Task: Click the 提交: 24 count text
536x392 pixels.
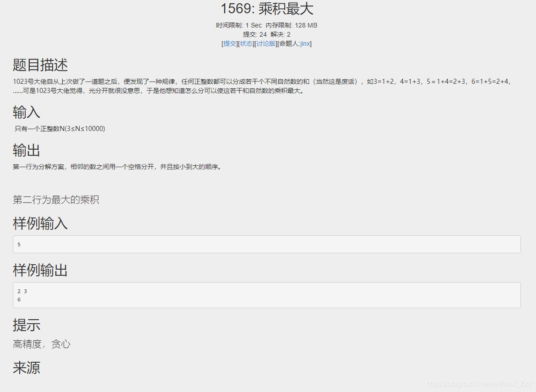Action: [254, 34]
